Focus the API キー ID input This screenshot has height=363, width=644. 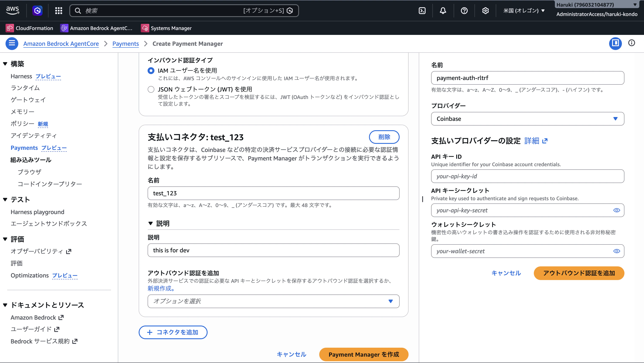(527, 176)
